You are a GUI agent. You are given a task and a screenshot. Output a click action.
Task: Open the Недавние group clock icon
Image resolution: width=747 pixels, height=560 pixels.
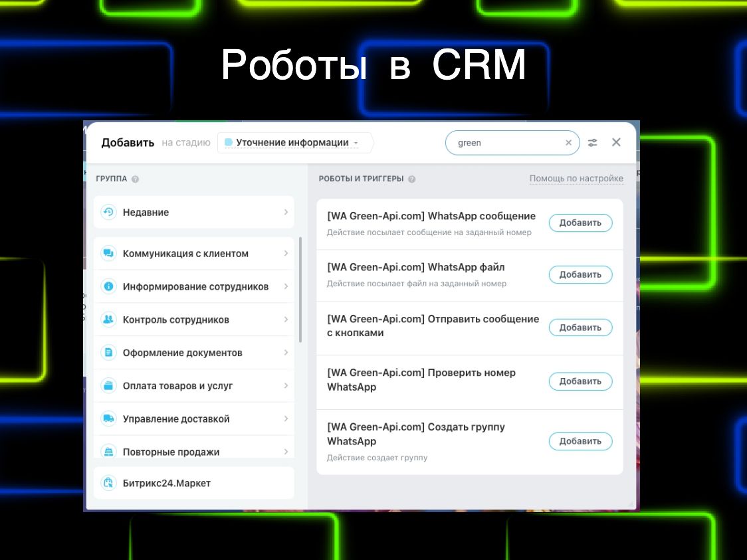[108, 212]
